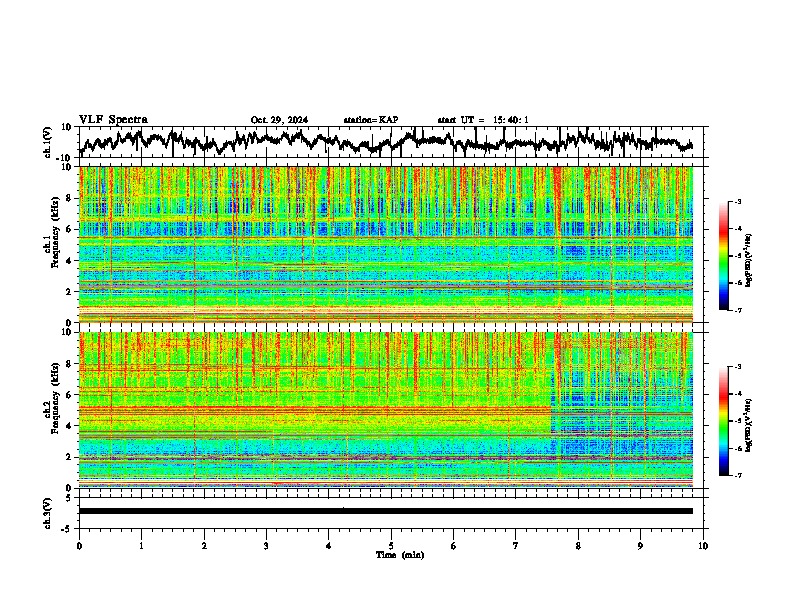Click the ch.1 frequency spectrogram panel
Viewport: 792px width, 612px height.
[386, 244]
